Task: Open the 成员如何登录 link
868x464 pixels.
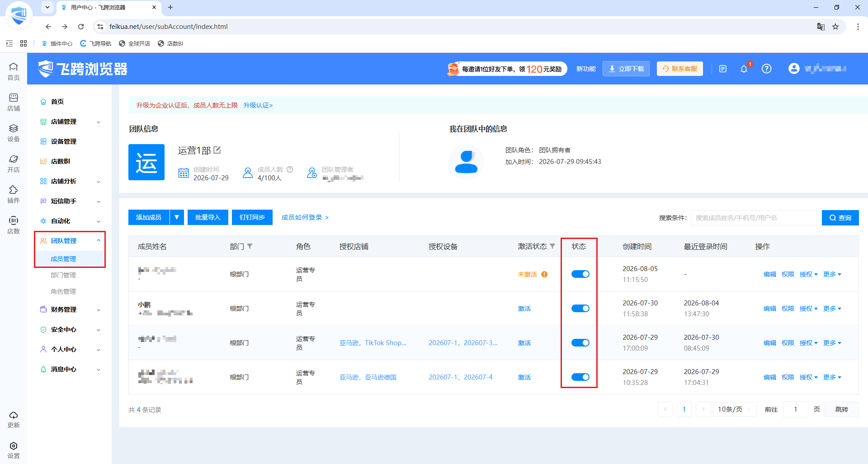Action: pos(305,217)
